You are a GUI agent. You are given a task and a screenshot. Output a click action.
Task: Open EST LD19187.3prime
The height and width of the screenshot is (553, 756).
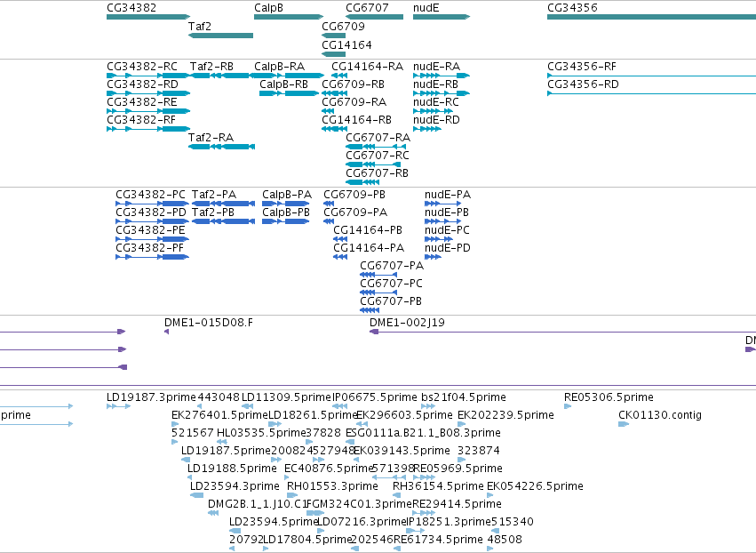(119, 407)
